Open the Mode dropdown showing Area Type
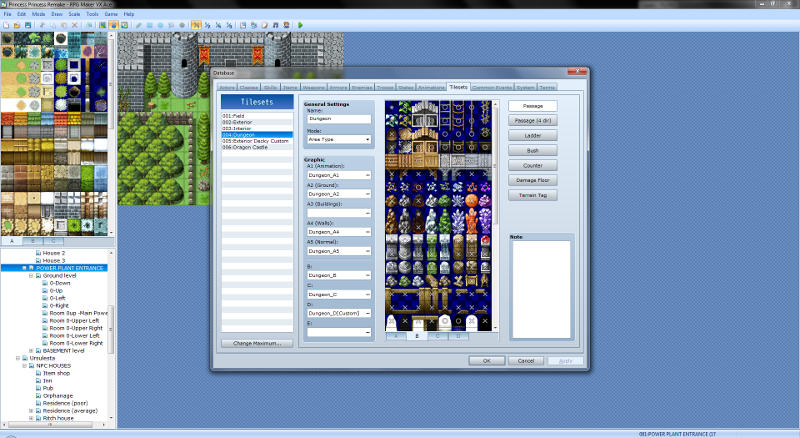The width and height of the screenshot is (800, 438). pos(339,139)
